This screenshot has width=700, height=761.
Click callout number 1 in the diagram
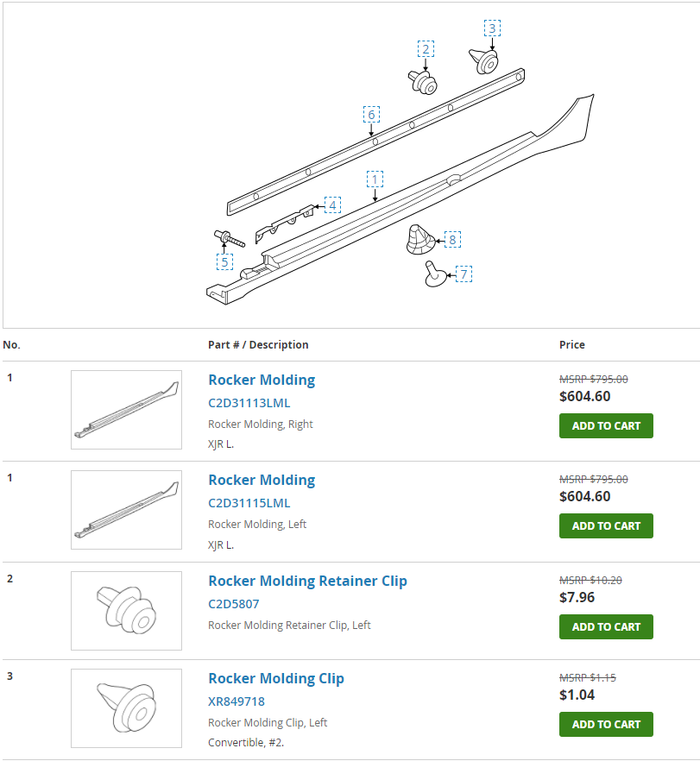[375, 179]
